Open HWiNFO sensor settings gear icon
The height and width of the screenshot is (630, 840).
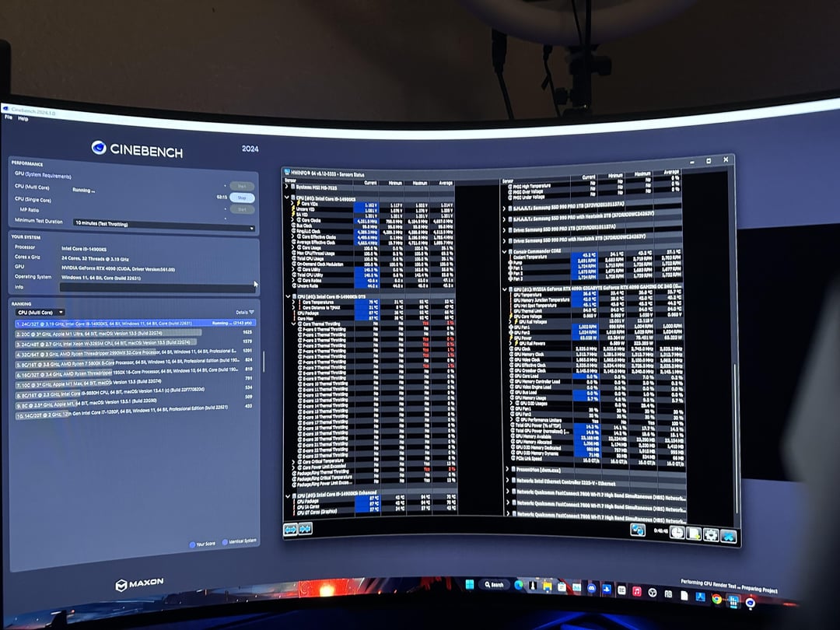point(712,535)
